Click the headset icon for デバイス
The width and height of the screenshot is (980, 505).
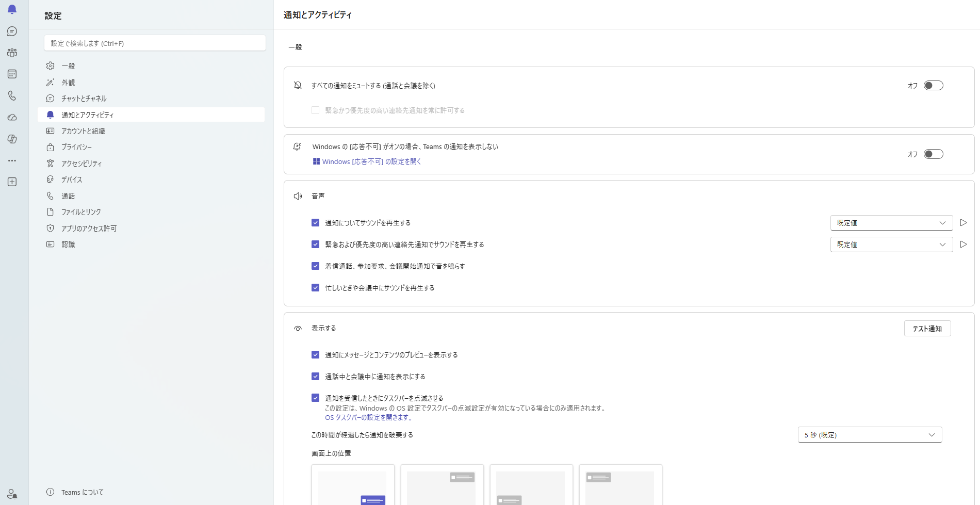pos(50,180)
